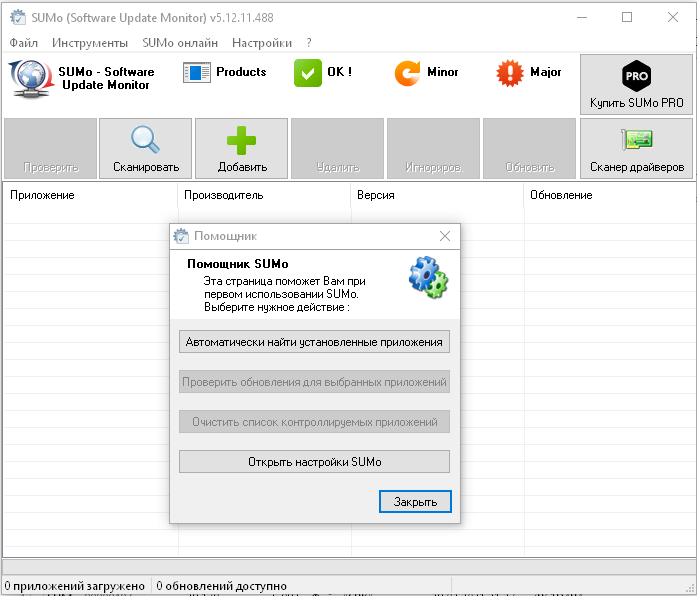Open the Сканер драйверов tool
Screen dimensions: 697x596
(x=636, y=148)
